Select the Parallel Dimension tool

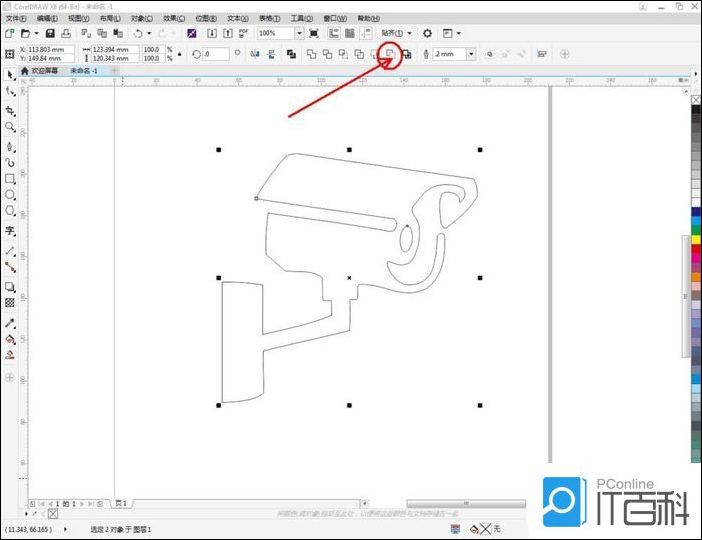tap(10, 251)
